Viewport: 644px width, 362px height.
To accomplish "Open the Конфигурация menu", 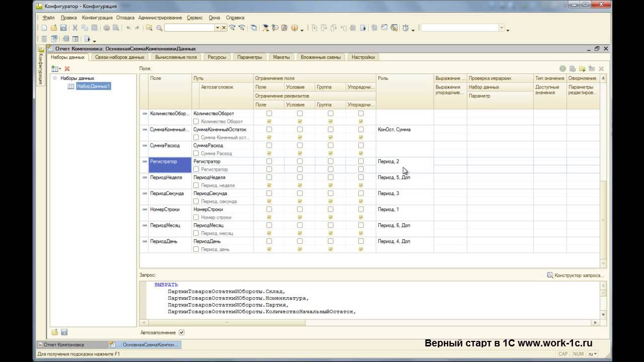I will click(97, 18).
